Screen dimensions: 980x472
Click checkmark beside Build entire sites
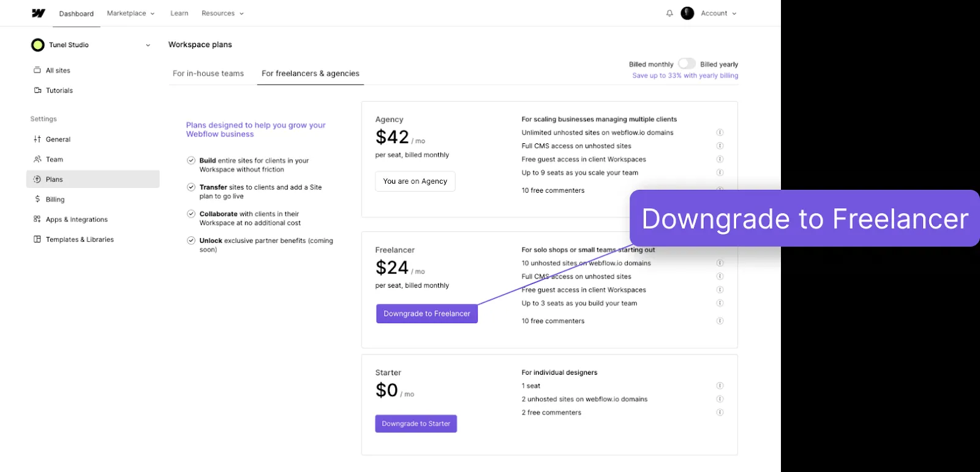point(191,160)
